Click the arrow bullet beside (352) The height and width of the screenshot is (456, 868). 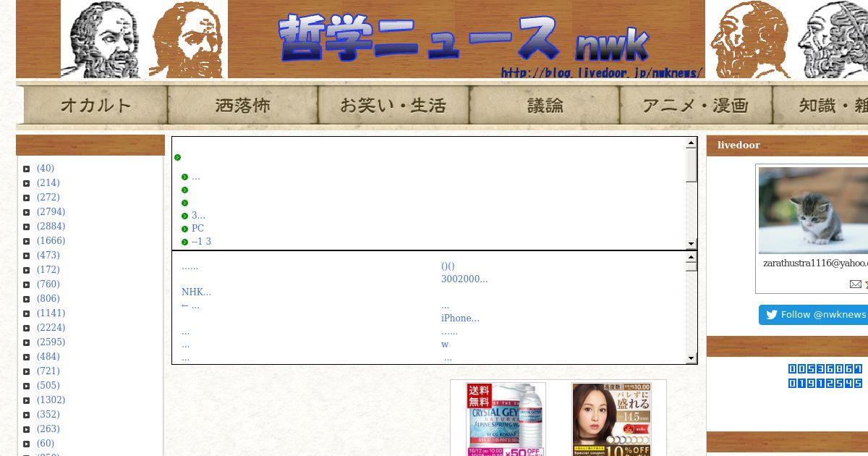click(x=27, y=415)
